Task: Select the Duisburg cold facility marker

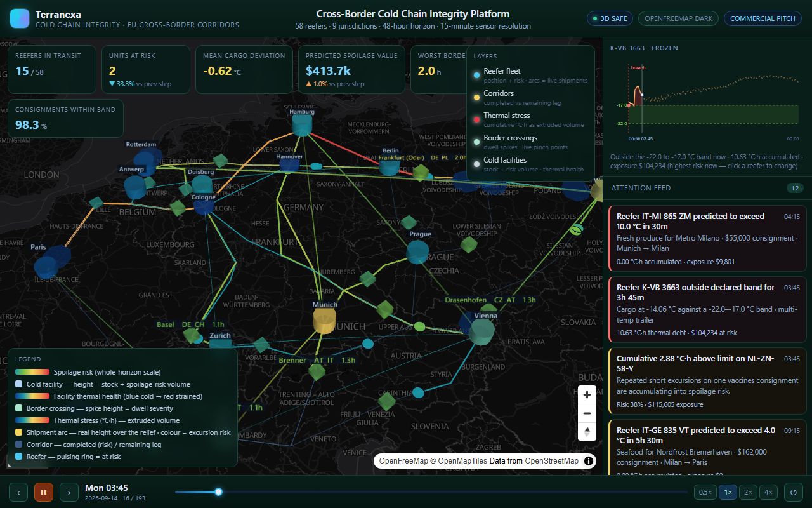Action: coord(202,185)
